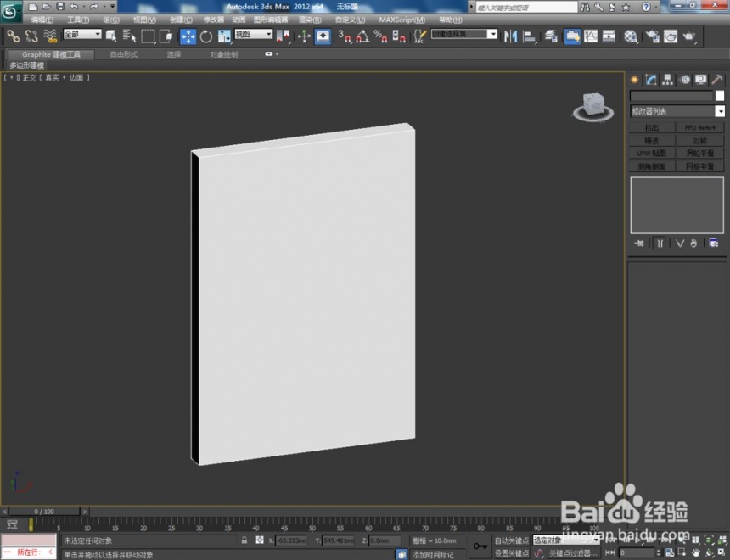Click the keyword search input field
Image resolution: width=730 pixels, height=560 pixels.
pyautogui.click(x=526, y=7)
